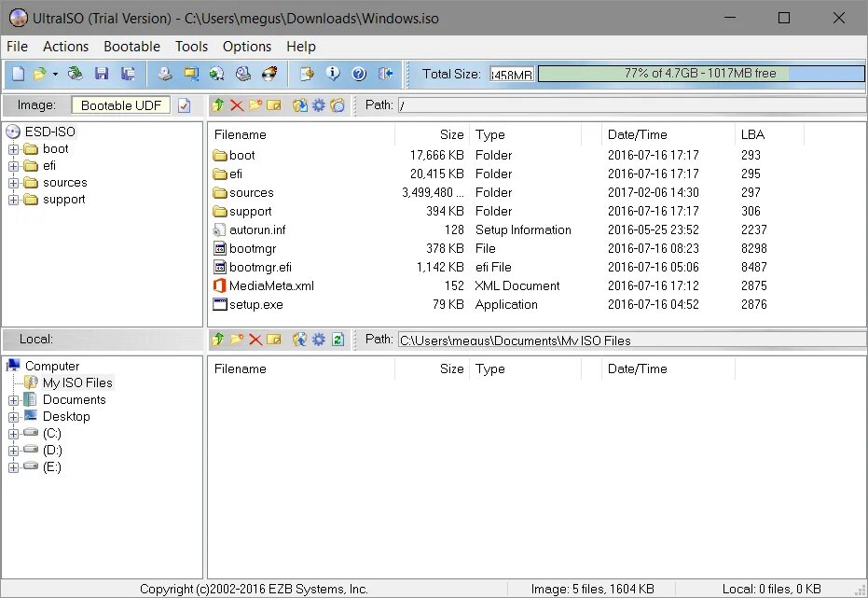Select the bootmgr.efi file row
The height and width of the screenshot is (598, 868).
click(506, 268)
